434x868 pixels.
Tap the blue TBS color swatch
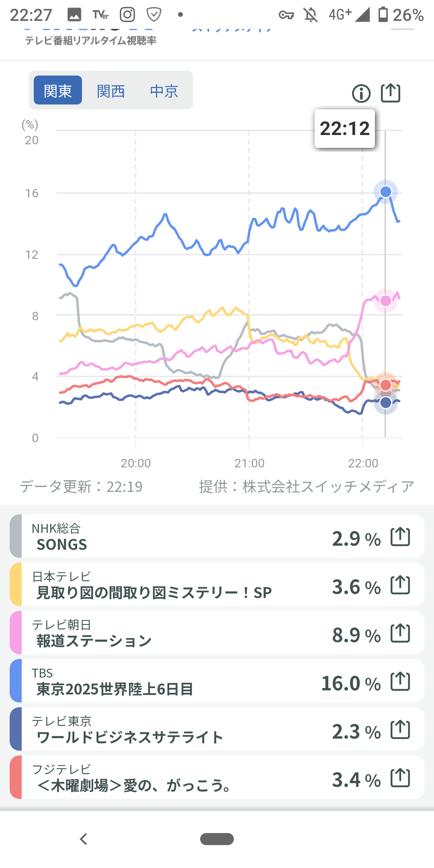[16, 682]
